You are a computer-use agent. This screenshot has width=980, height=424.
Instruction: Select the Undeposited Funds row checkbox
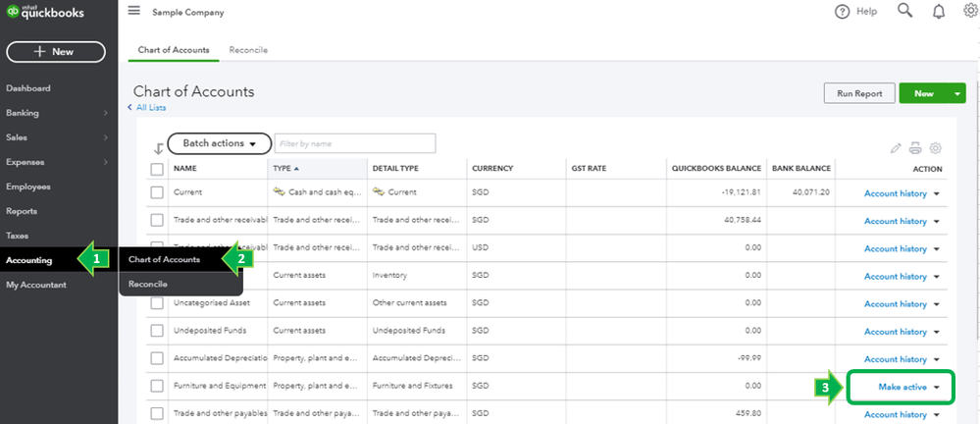click(157, 331)
